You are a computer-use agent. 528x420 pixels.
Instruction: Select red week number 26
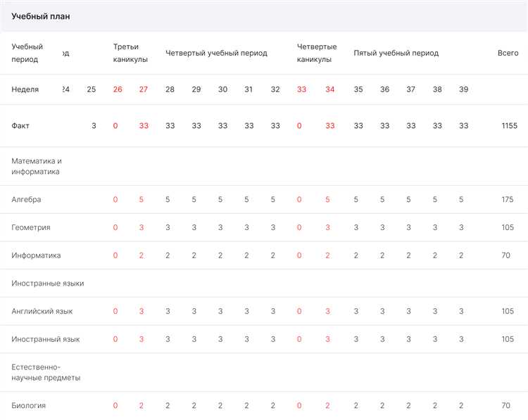pyautogui.click(x=118, y=89)
